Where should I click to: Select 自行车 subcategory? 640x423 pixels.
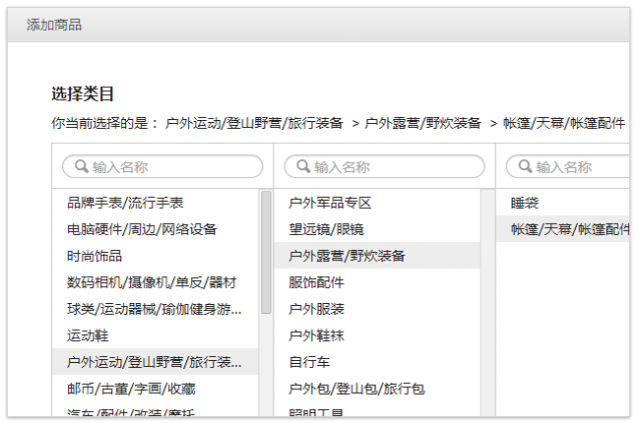tap(310, 361)
